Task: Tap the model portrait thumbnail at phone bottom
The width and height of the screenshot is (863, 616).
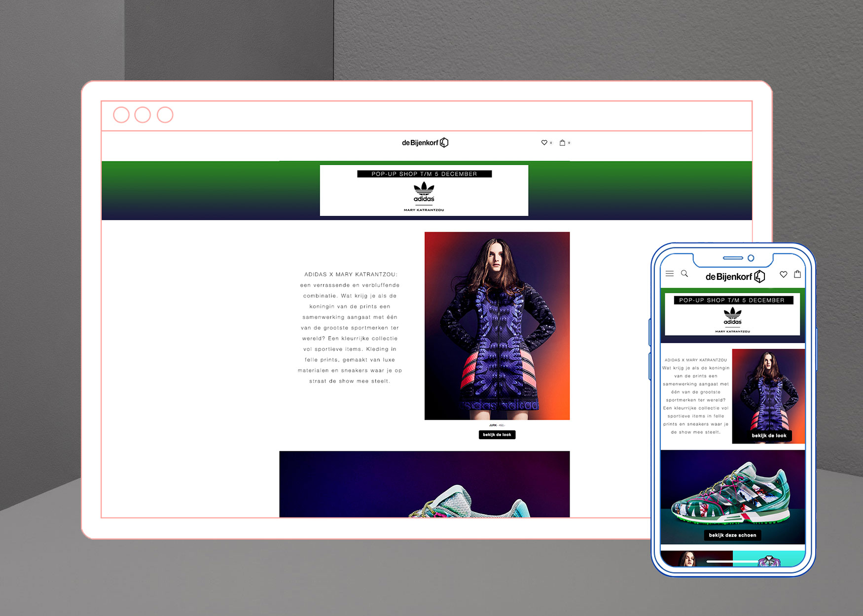Action: pyautogui.click(x=696, y=559)
